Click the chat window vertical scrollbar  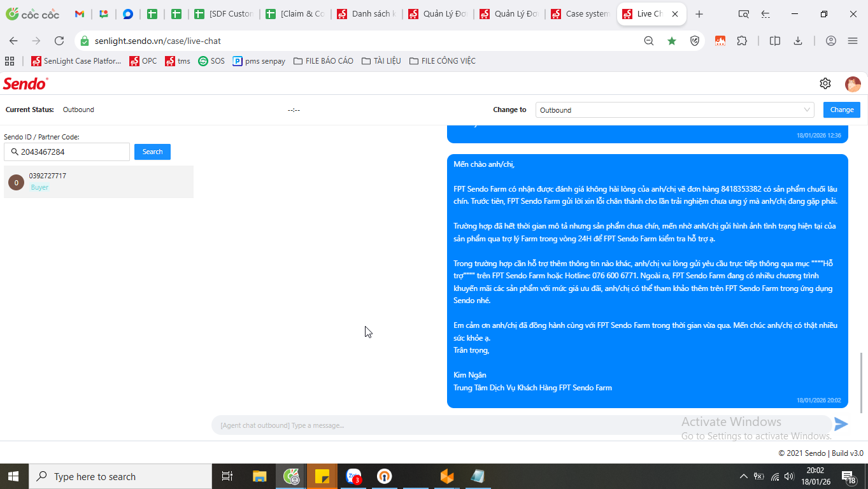pyautogui.click(x=862, y=382)
